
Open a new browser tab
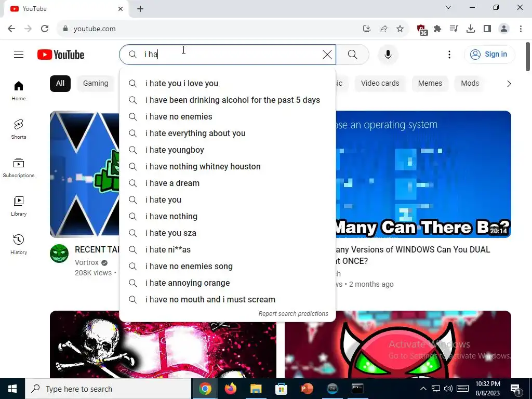point(140,9)
